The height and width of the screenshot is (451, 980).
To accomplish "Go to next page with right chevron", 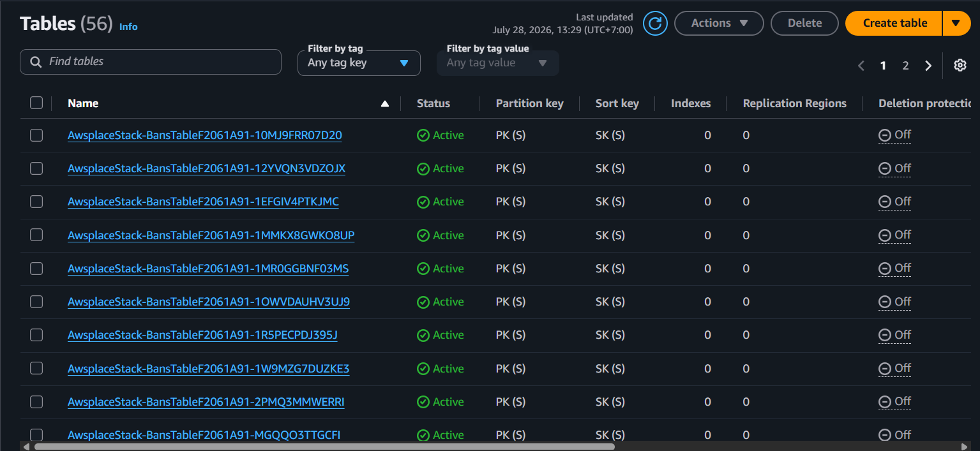I will (928, 66).
